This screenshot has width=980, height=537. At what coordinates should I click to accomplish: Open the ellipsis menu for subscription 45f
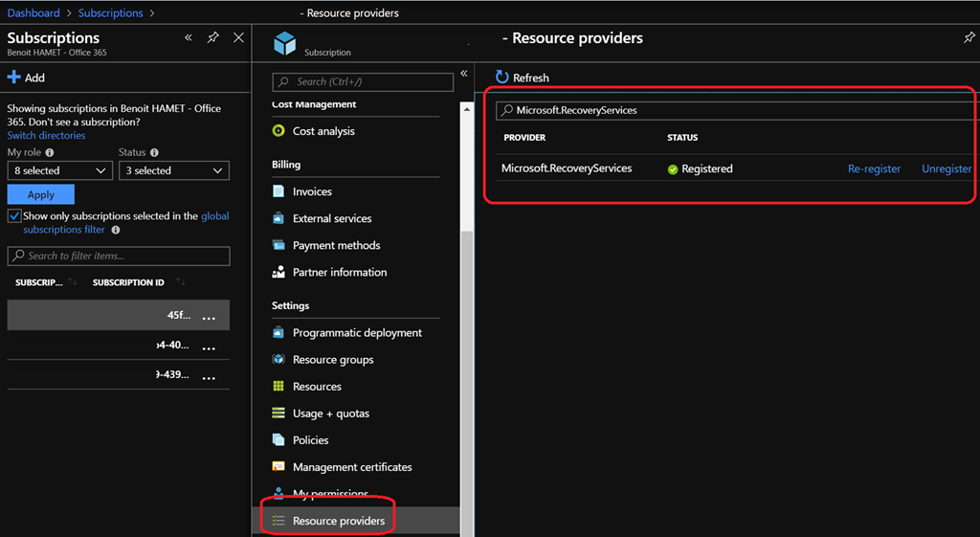[x=209, y=316]
